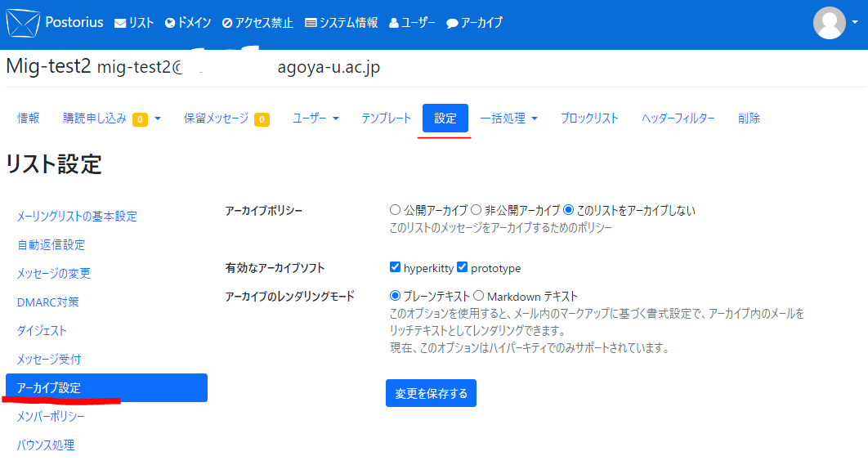The image size is (868, 465).
Task: Open アーカイブ speech bubble link
Action: pyautogui.click(x=474, y=23)
